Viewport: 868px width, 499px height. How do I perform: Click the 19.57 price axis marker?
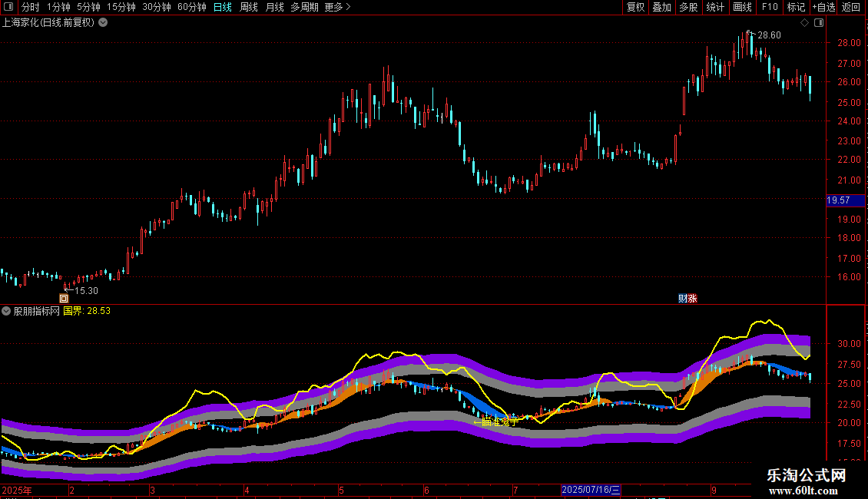pos(845,200)
